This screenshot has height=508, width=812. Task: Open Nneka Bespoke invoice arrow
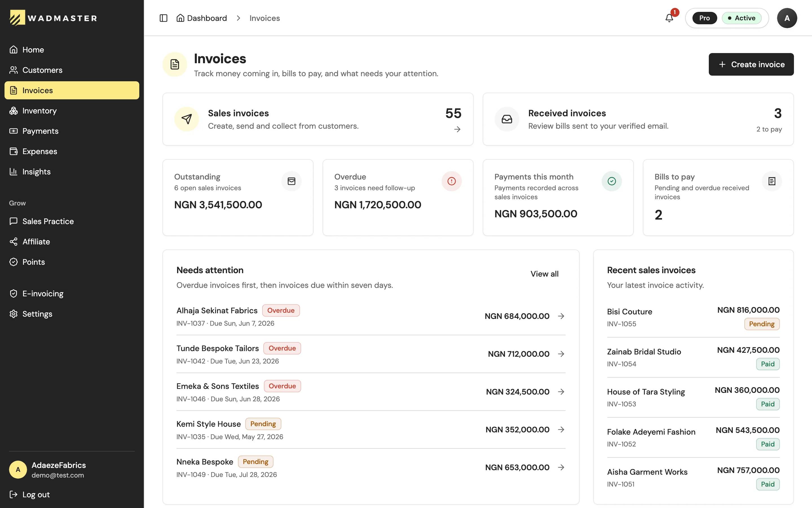561,467
